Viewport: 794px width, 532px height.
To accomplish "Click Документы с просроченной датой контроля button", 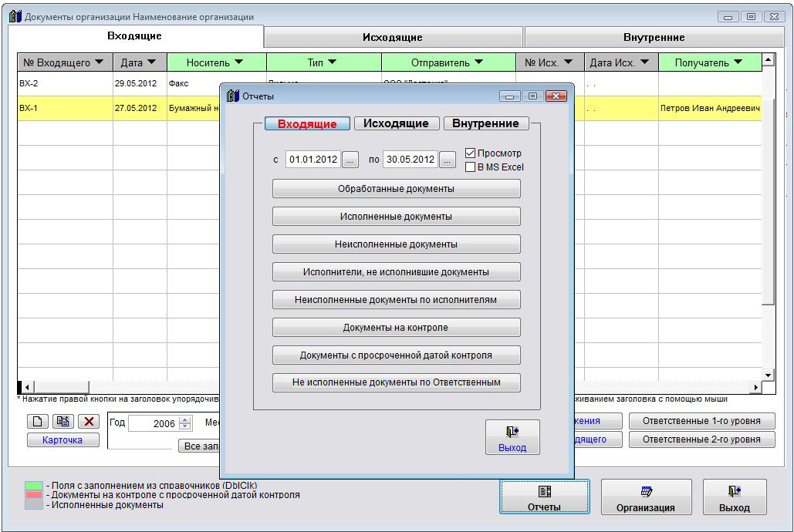I will (x=396, y=355).
